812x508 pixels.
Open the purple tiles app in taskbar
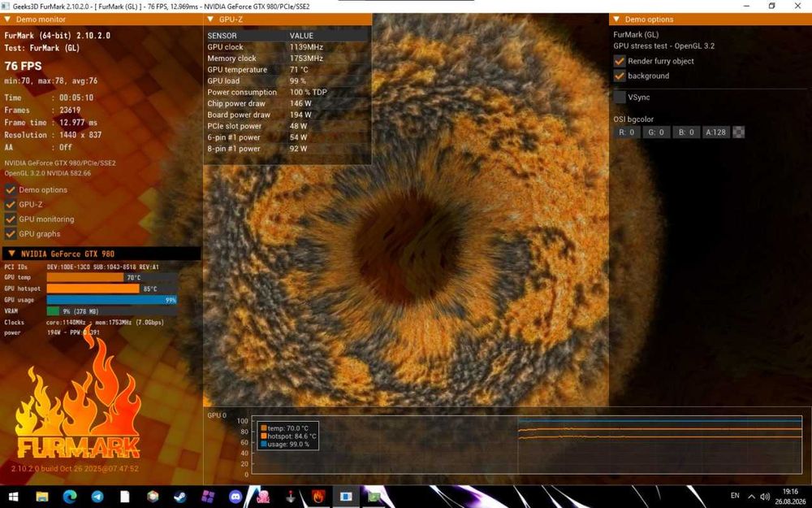pyautogui.click(x=208, y=497)
